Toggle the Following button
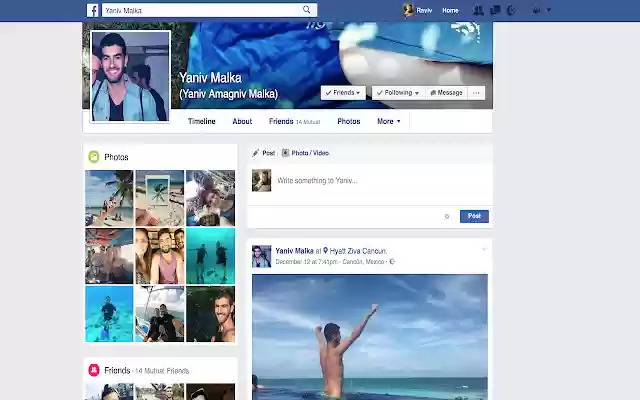The width and height of the screenshot is (640, 400). 398,93
